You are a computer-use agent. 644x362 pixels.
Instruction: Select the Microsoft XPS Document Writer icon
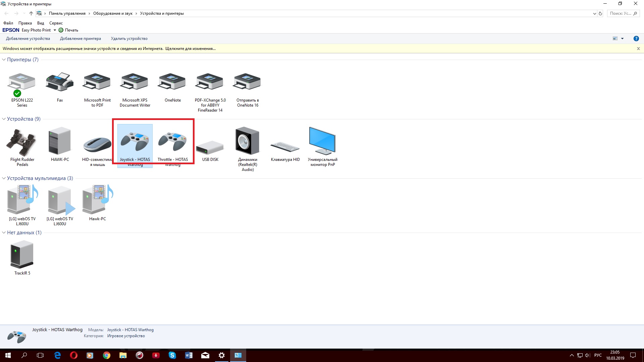pos(135,82)
